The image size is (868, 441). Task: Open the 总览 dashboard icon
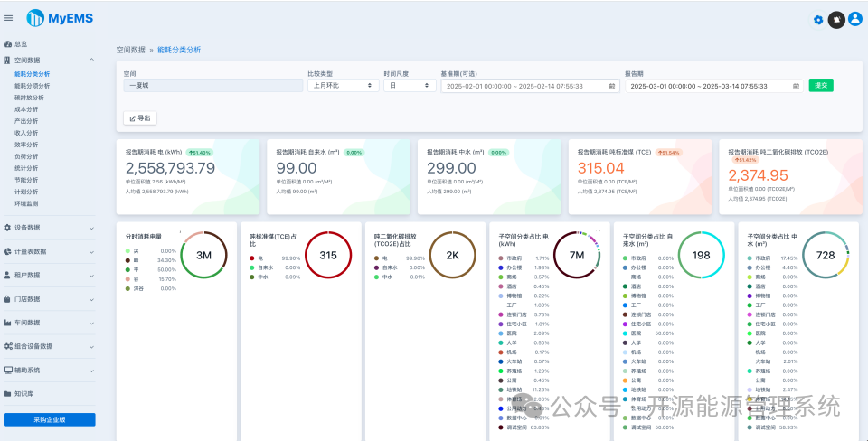click(x=7, y=43)
